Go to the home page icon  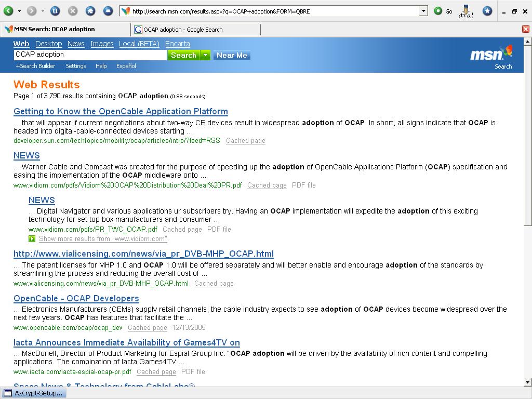[x=90, y=11]
